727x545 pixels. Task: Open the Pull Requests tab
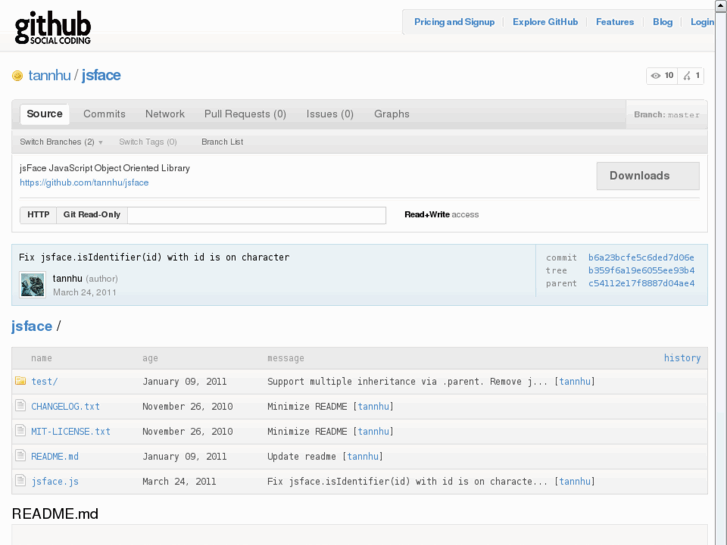click(245, 114)
